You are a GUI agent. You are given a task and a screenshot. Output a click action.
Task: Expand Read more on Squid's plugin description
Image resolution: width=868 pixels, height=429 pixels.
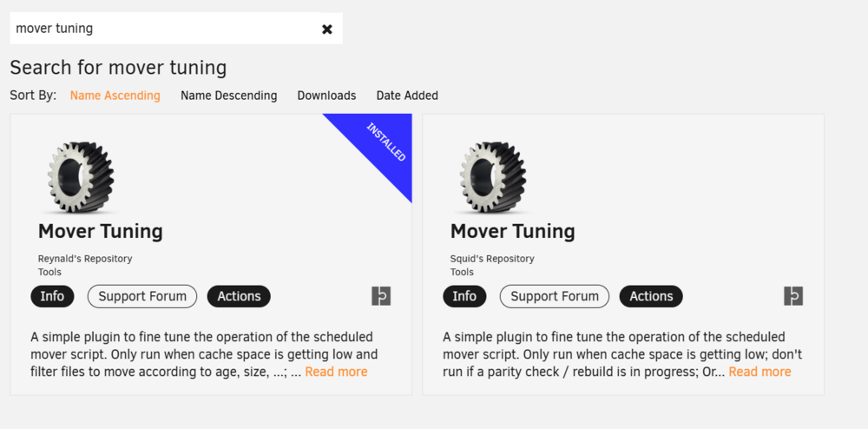point(760,372)
